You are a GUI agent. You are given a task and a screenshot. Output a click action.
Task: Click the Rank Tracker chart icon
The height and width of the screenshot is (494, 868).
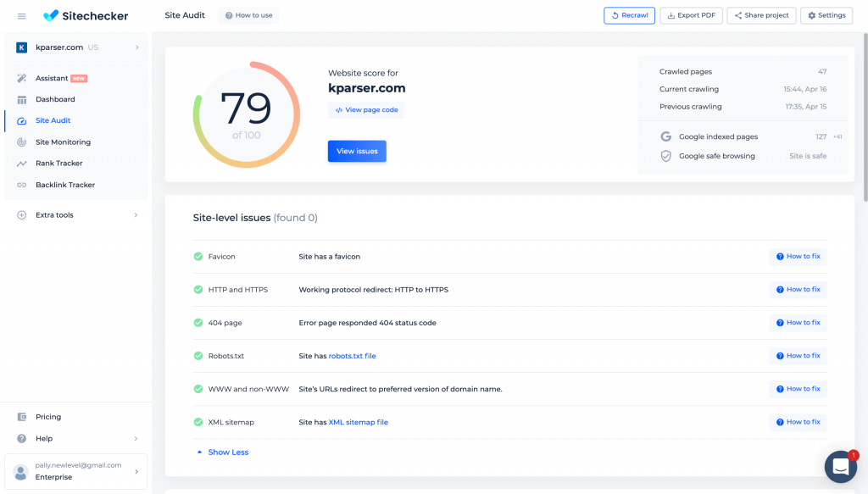pyautogui.click(x=21, y=164)
